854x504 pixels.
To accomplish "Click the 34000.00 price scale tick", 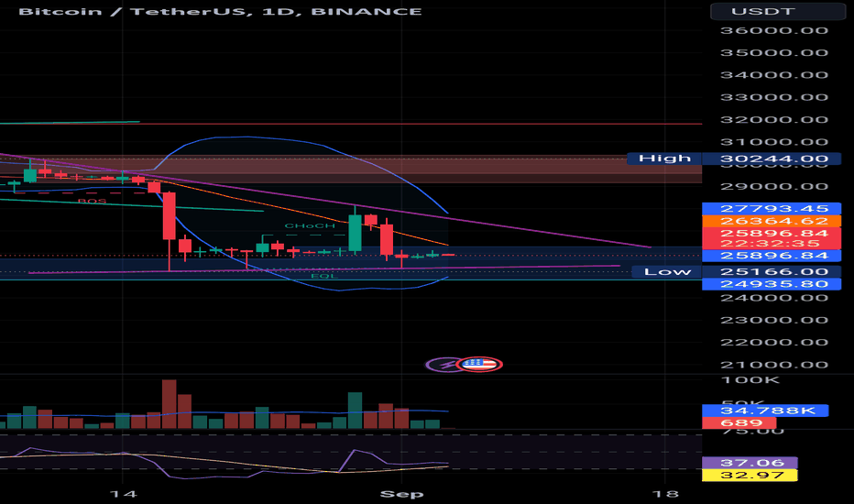I will click(774, 75).
